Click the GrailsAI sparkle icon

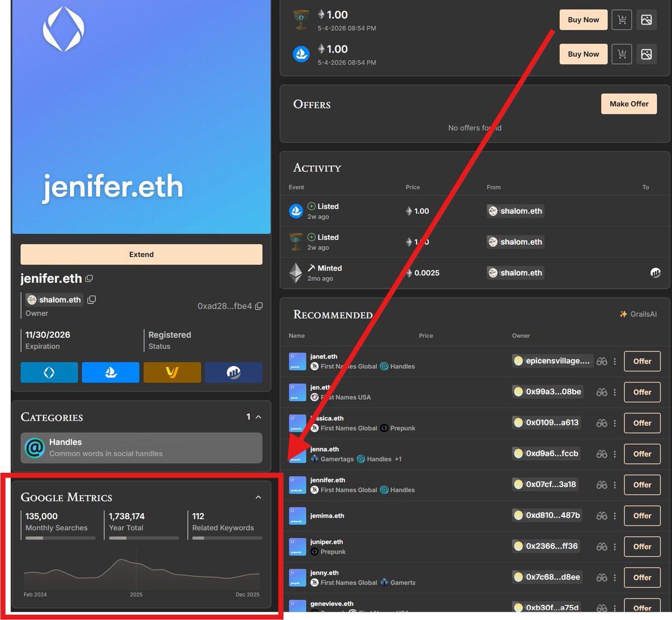pyautogui.click(x=623, y=314)
